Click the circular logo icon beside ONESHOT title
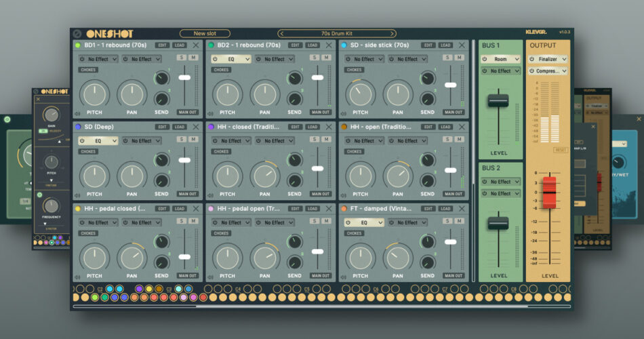Viewport: 644px width, 339px height. click(77, 33)
